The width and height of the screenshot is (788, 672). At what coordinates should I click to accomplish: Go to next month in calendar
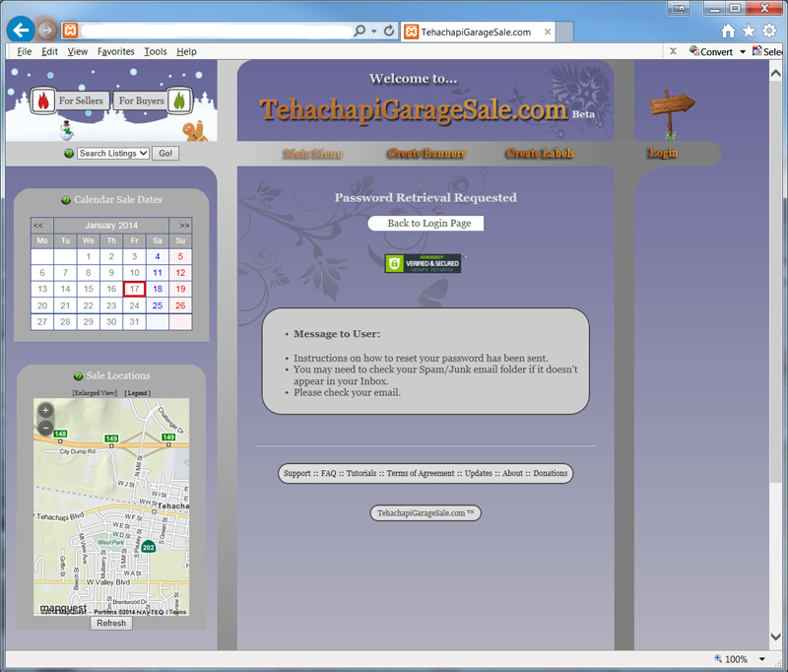click(184, 226)
